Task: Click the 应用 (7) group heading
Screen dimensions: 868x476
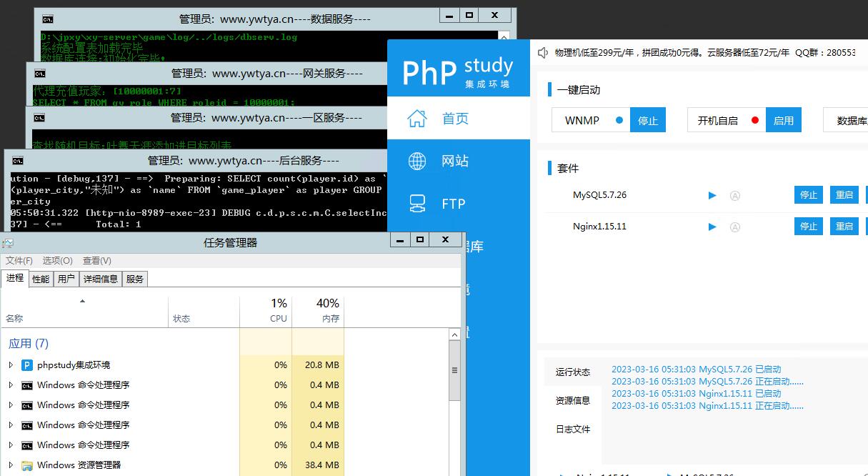Action: (29, 344)
